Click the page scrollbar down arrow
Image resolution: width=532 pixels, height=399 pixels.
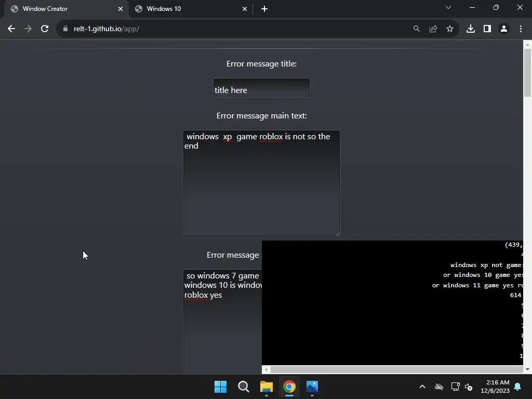(x=527, y=369)
